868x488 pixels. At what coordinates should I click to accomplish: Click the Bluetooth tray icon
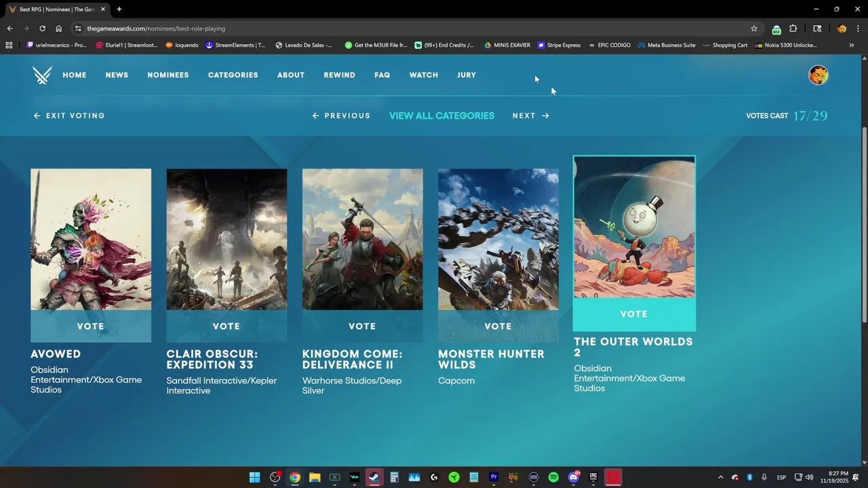749,477
